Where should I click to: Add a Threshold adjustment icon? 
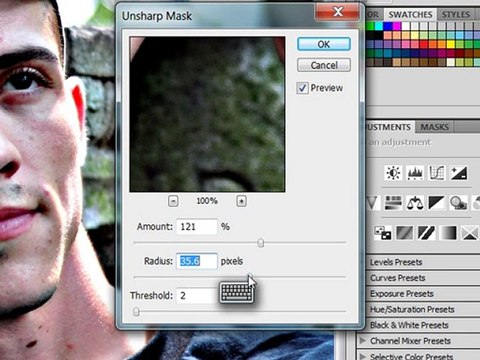pyautogui.click(x=426, y=233)
